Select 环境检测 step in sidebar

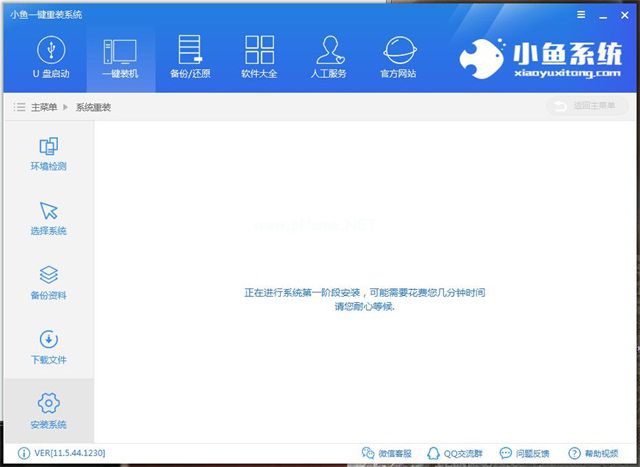tap(49, 154)
